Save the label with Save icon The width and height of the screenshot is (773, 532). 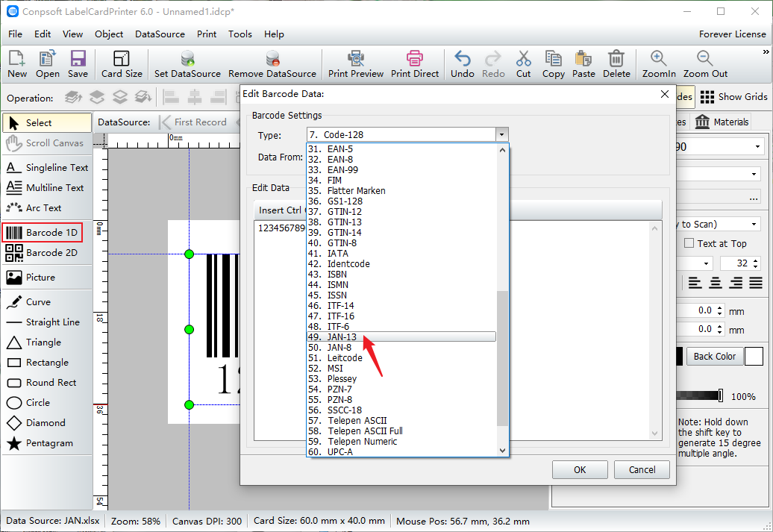click(x=78, y=64)
